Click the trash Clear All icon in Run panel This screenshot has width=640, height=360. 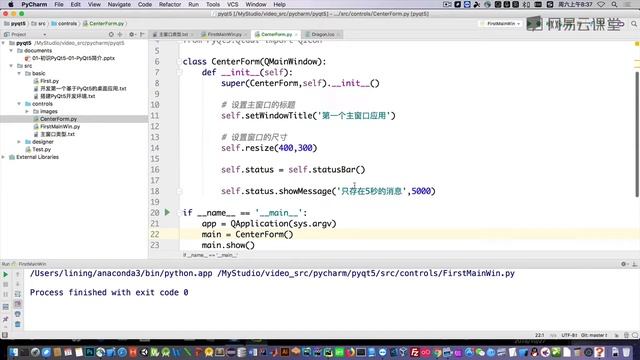click(x=18, y=324)
